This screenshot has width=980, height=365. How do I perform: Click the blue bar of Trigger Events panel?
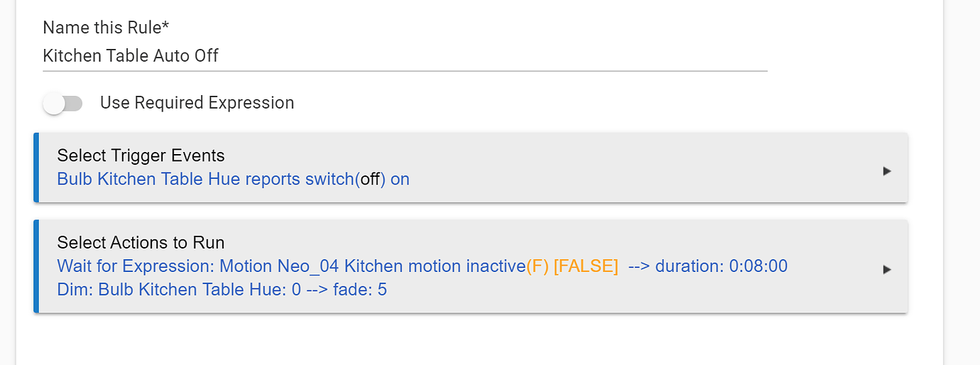[x=36, y=167]
